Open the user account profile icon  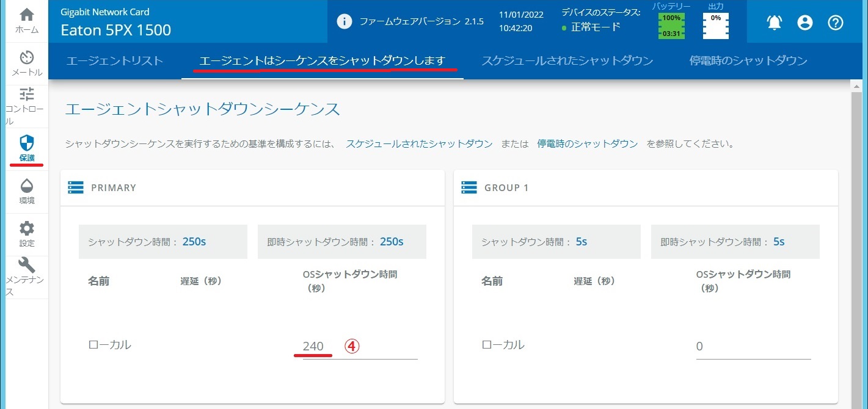tap(805, 23)
